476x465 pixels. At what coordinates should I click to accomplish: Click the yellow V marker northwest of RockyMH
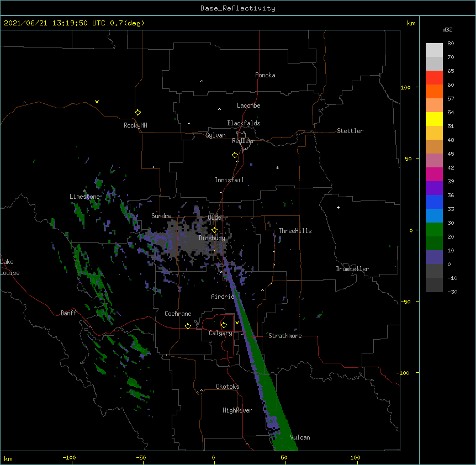pos(97,102)
